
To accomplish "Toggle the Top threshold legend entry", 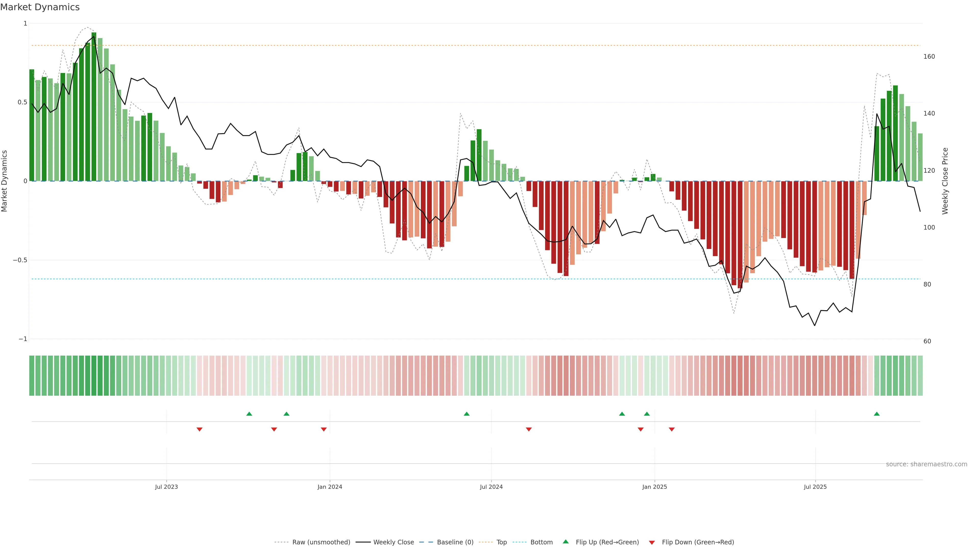I will pos(501,542).
